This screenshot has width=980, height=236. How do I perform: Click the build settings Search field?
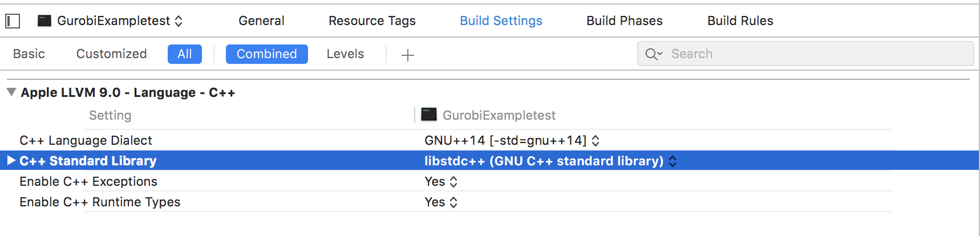[x=805, y=54]
